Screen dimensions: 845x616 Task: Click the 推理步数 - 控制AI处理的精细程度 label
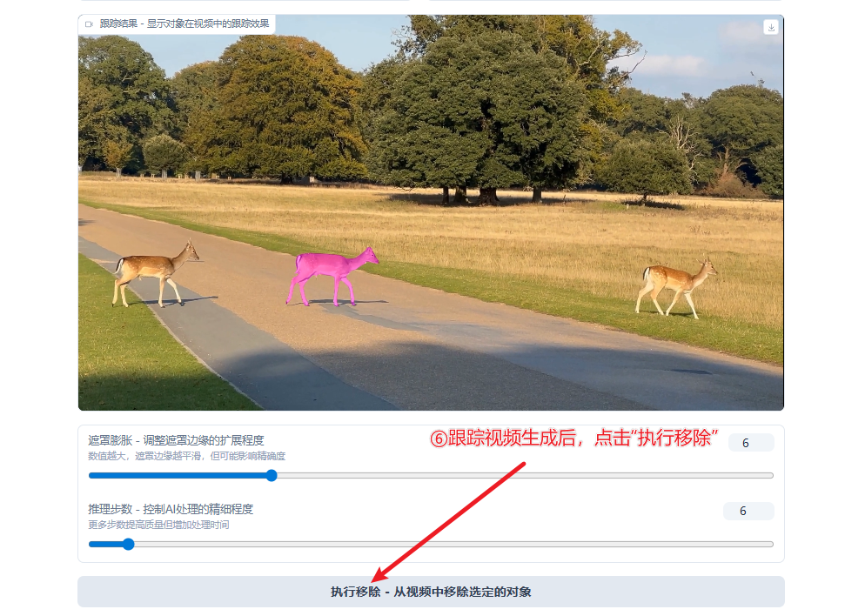pos(171,509)
